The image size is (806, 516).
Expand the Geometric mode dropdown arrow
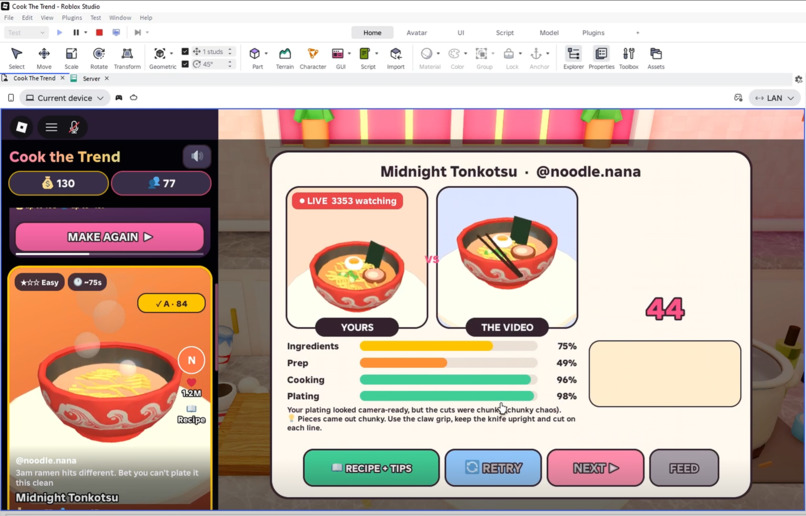tap(171, 53)
